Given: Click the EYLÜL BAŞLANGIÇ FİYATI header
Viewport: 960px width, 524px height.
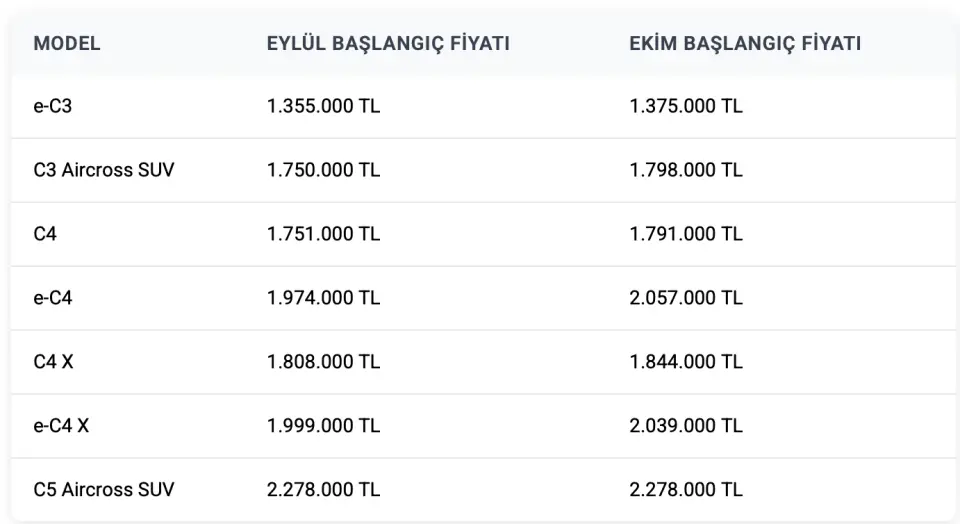Looking at the screenshot, I should (388, 44).
